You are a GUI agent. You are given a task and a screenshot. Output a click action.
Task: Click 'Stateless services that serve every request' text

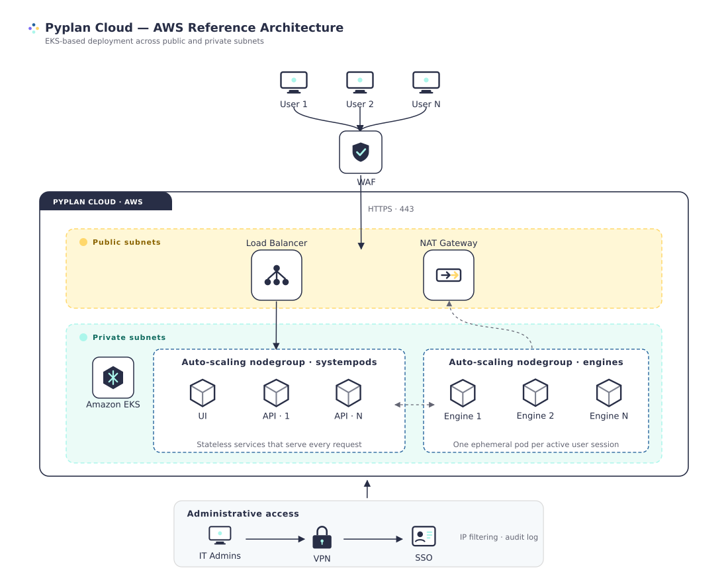(x=279, y=444)
